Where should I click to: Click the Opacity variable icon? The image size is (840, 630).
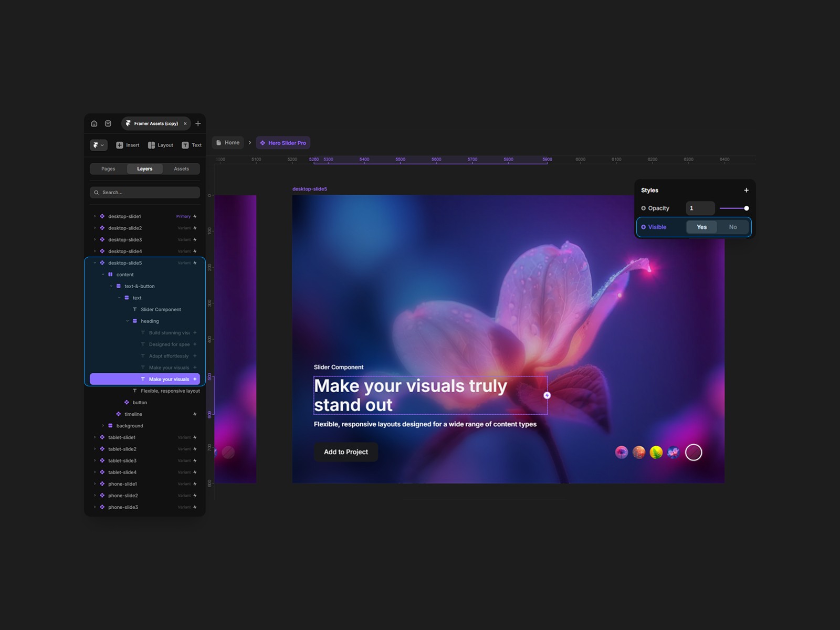pos(644,208)
